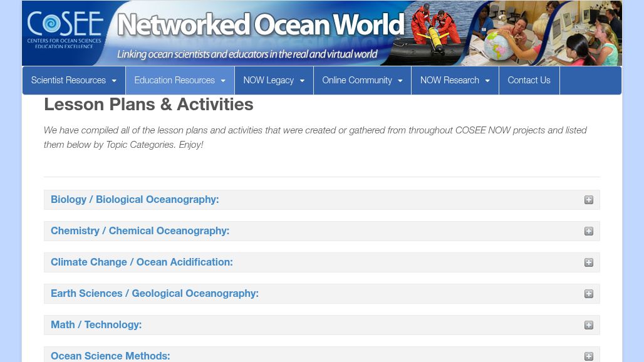Viewport: 644px width, 362px height.
Task: Expand Biology / Biological Oceanography plus icon
Action: pos(588,200)
